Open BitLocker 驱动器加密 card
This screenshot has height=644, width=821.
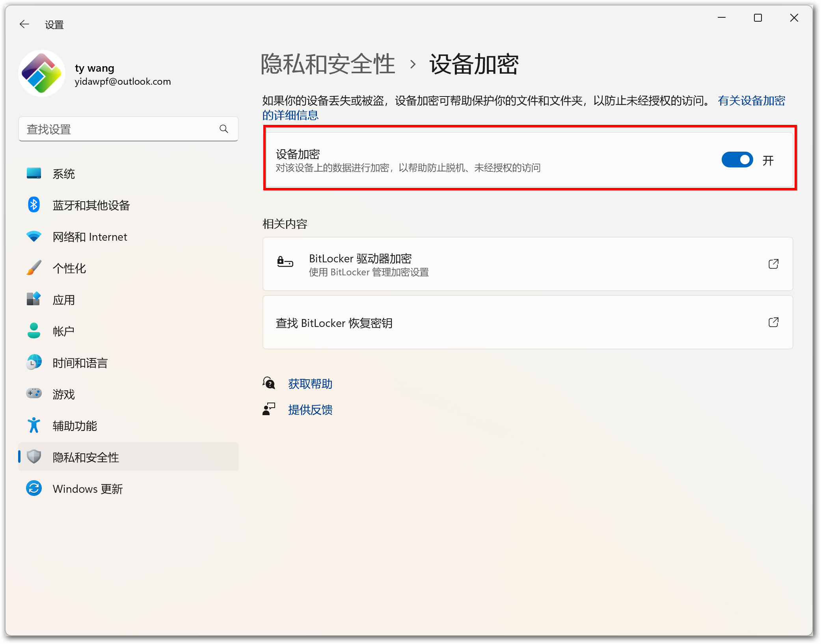(x=528, y=264)
